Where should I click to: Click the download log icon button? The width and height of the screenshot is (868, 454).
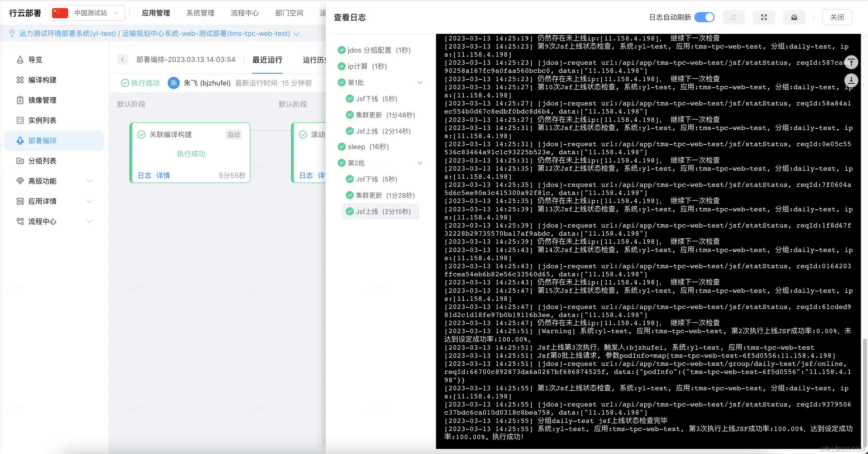pyautogui.click(x=794, y=17)
